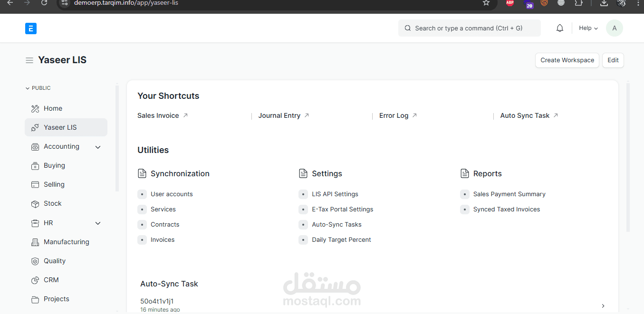The height and width of the screenshot is (314, 644).
Task: Bookmark this page with the star icon
Action: click(x=486, y=3)
